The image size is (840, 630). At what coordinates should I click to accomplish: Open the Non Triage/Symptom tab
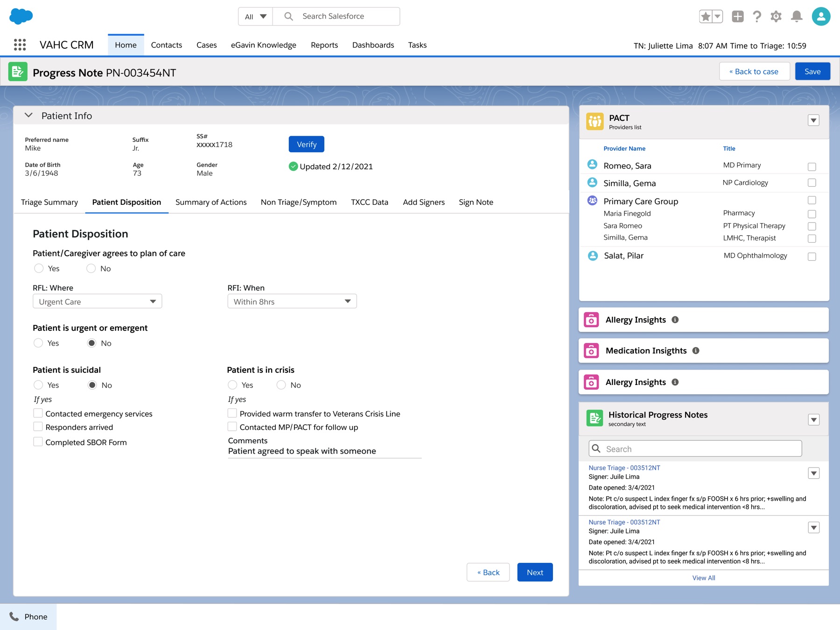tap(299, 202)
